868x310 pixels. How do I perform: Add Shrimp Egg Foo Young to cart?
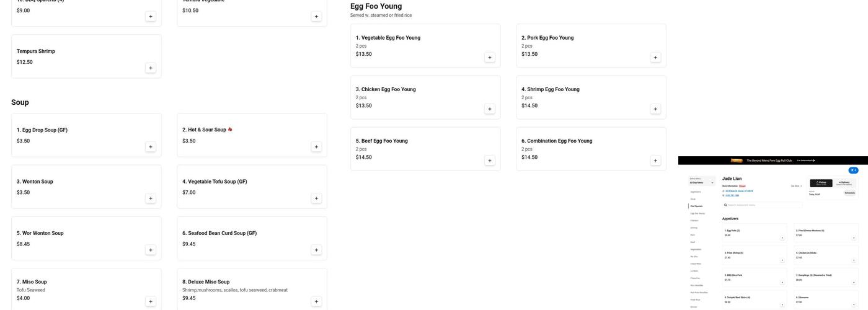[x=655, y=109]
